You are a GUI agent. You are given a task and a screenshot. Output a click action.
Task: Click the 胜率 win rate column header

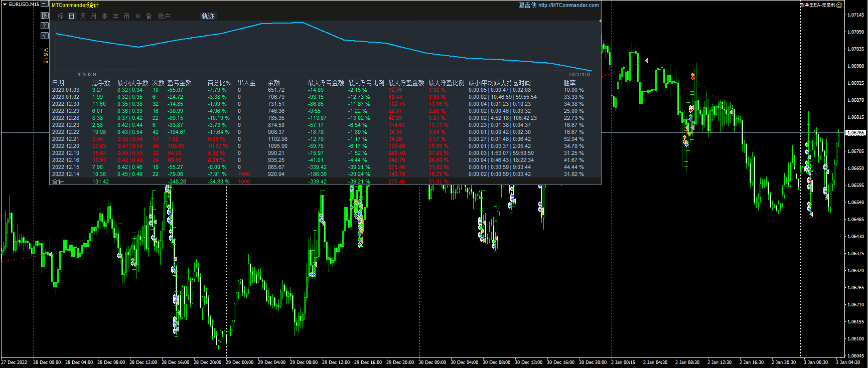(x=569, y=83)
